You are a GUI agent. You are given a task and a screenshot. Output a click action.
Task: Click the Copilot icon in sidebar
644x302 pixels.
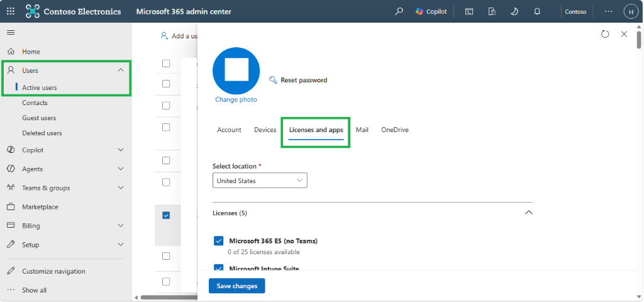click(11, 150)
